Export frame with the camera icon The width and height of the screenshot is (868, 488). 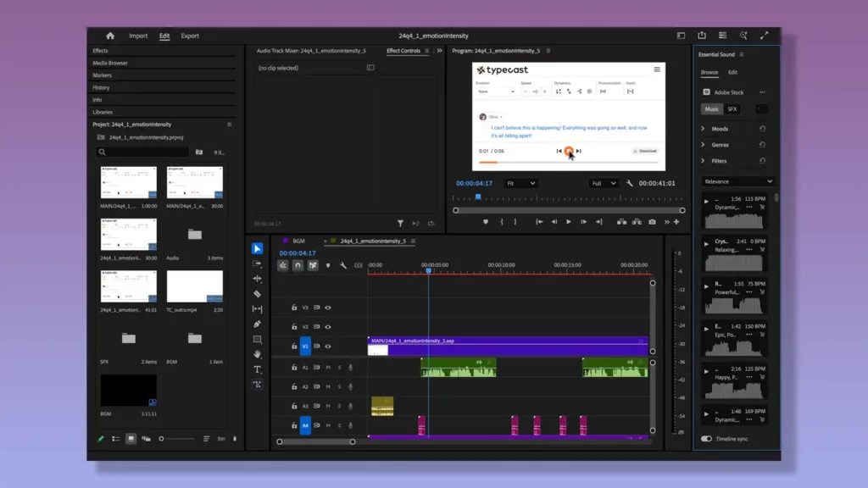(x=652, y=222)
